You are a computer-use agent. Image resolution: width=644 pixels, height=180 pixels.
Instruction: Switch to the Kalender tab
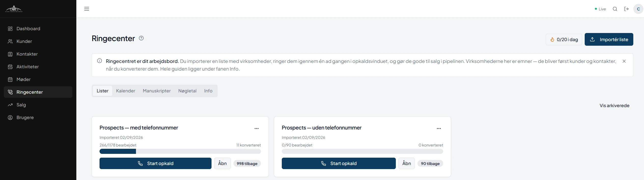point(125,91)
